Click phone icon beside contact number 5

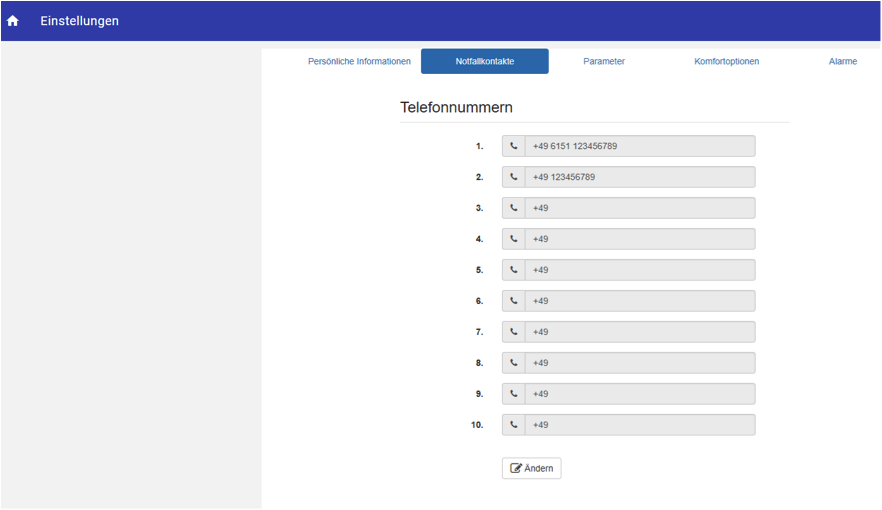[514, 270]
